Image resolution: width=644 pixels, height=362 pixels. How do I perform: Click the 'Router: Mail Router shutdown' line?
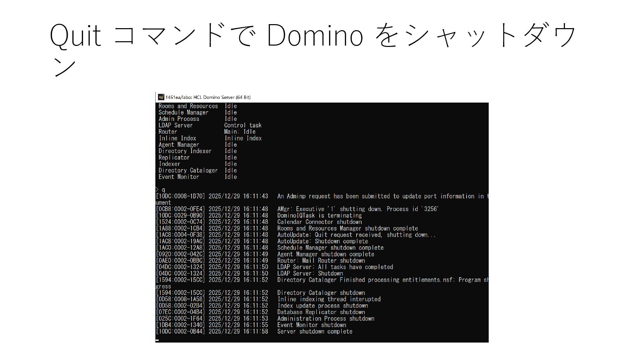(321, 261)
